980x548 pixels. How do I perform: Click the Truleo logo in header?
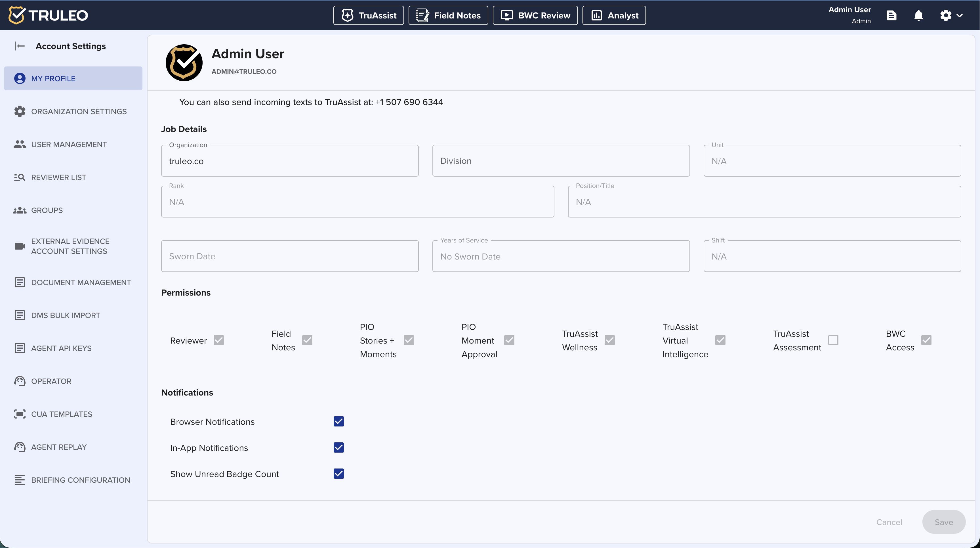[x=48, y=15]
